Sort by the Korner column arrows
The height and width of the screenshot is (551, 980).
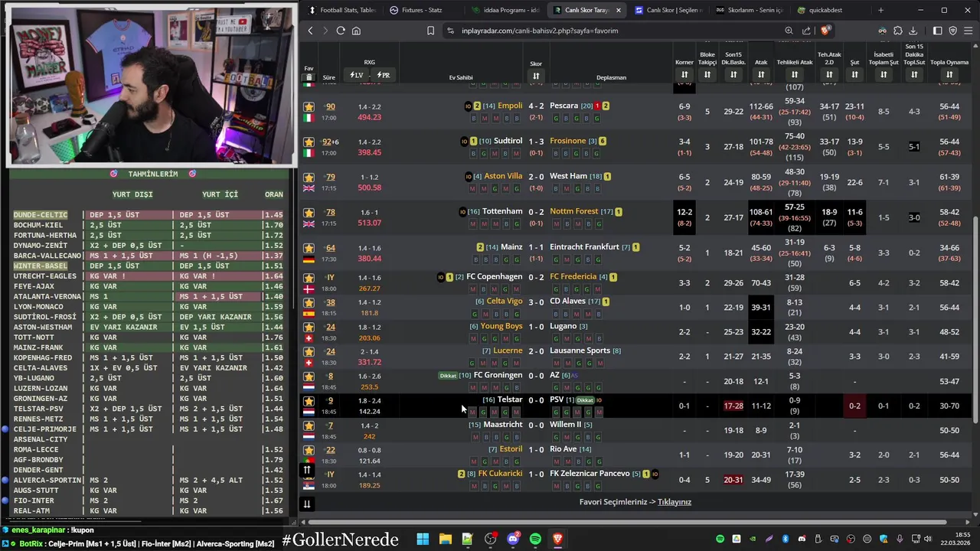click(x=684, y=74)
